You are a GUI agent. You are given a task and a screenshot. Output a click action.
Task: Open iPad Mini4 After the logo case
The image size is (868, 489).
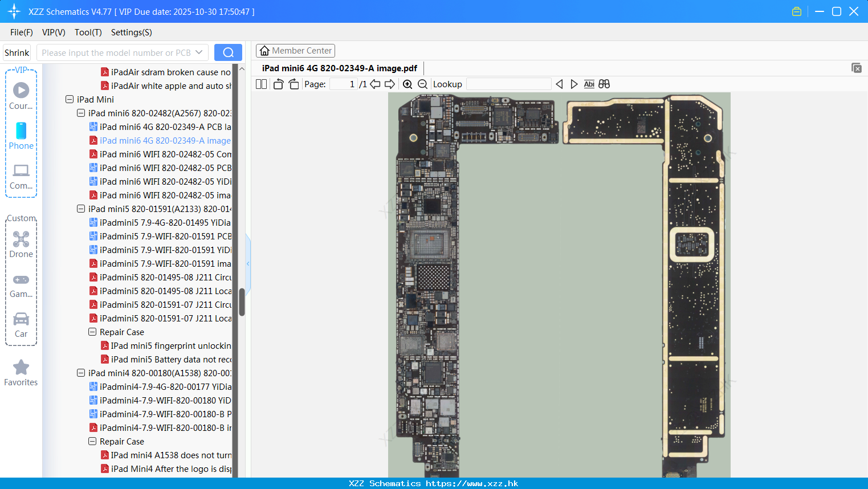[171, 468]
